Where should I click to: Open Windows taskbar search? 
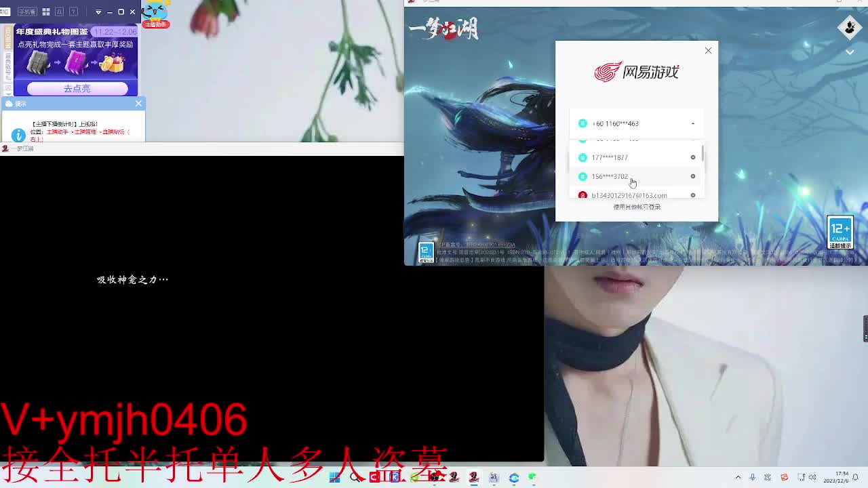click(355, 477)
